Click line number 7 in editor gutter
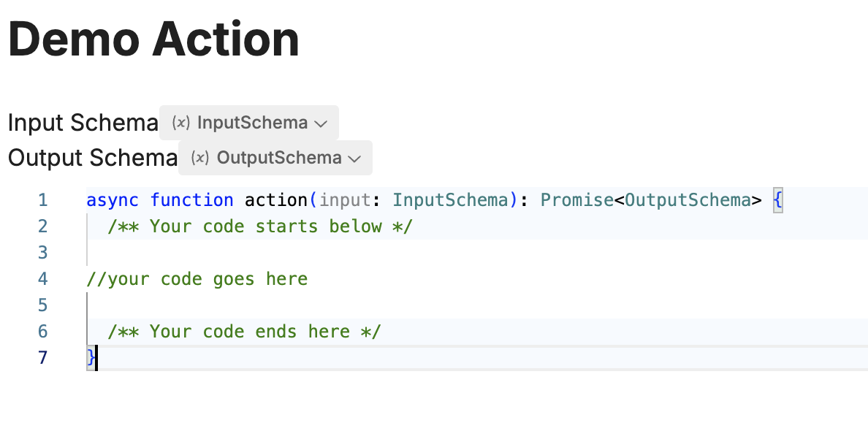 pos(42,357)
